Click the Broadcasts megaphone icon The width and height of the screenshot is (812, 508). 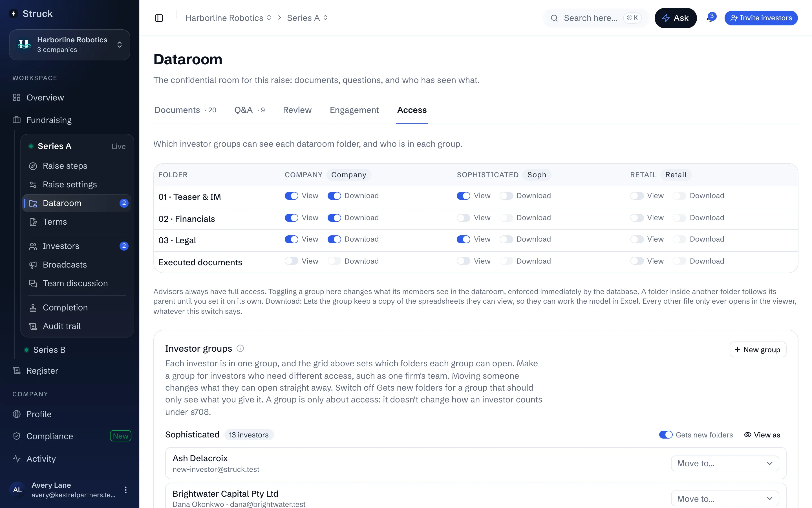click(33, 265)
